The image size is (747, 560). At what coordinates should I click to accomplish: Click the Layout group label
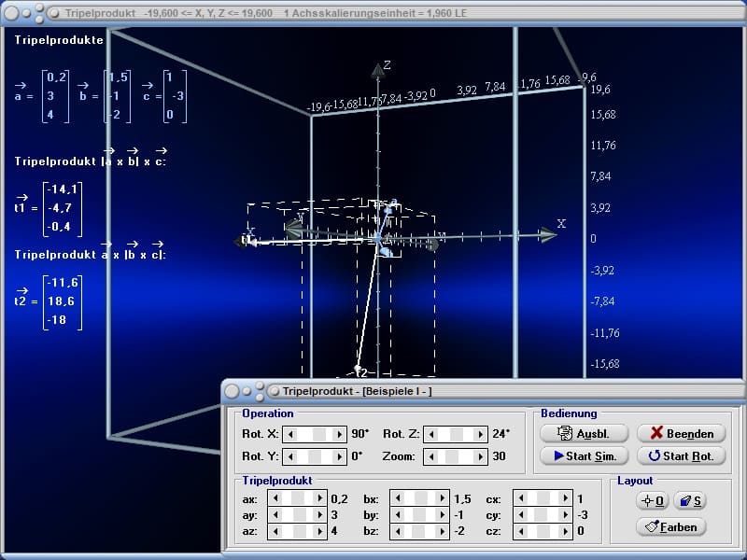[x=635, y=481]
